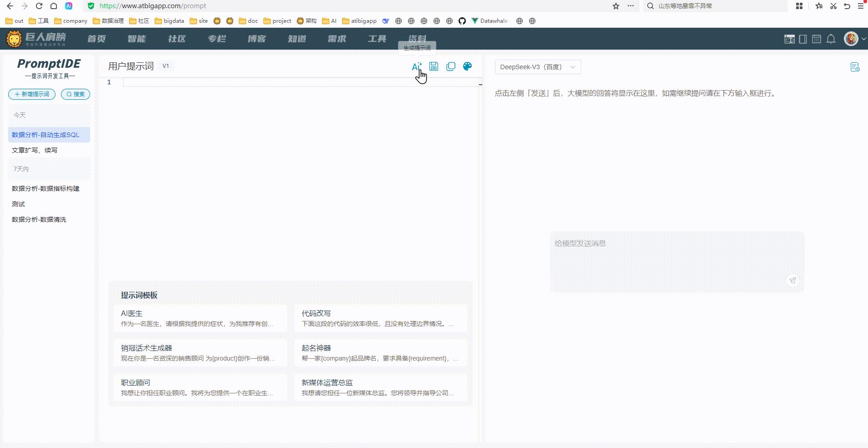Click the lion logo of 巨人肩膀

[14, 39]
